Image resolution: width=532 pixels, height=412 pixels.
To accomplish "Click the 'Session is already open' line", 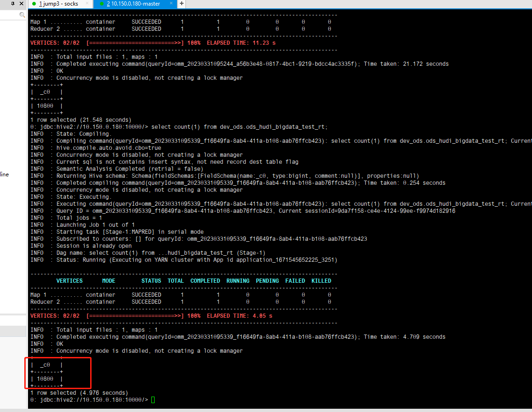I will pos(81,246).
